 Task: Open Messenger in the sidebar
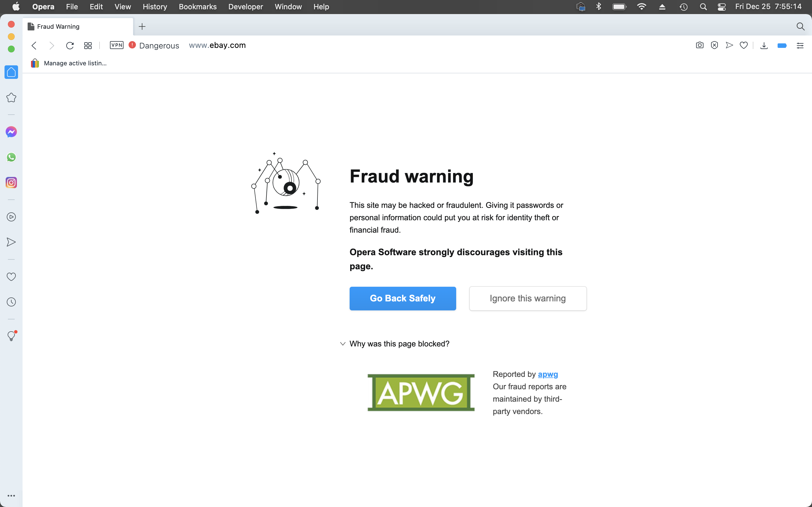[x=11, y=132]
